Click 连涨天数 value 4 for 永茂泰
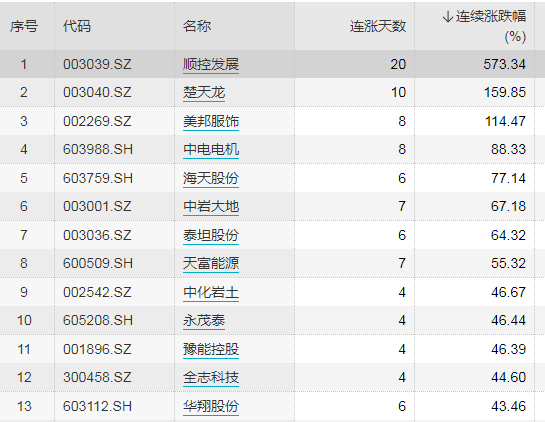545x422 pixels. tap(402, 320)
